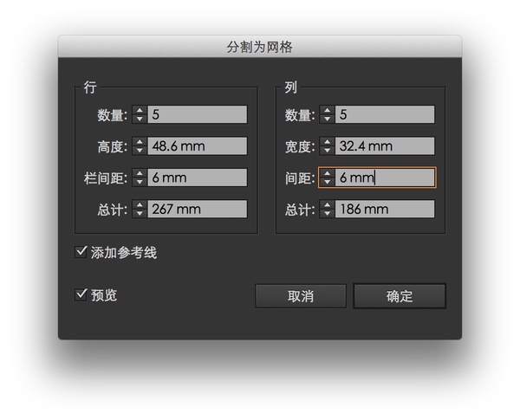Click the row 栏间距 stepper arrows

point(140,178)
